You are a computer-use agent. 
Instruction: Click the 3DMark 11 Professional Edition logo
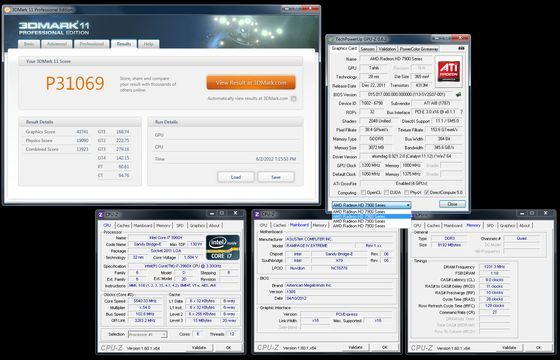coord(54,28)
